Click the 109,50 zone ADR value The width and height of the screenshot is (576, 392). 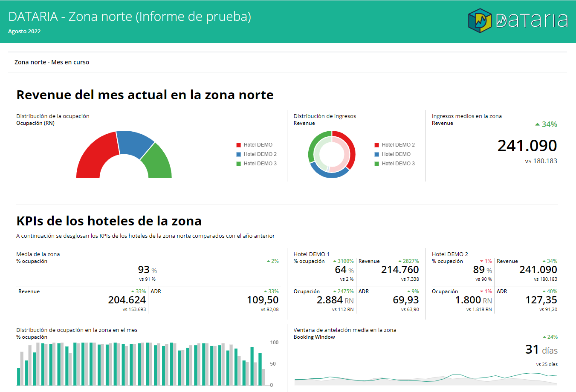coord(263,300)
